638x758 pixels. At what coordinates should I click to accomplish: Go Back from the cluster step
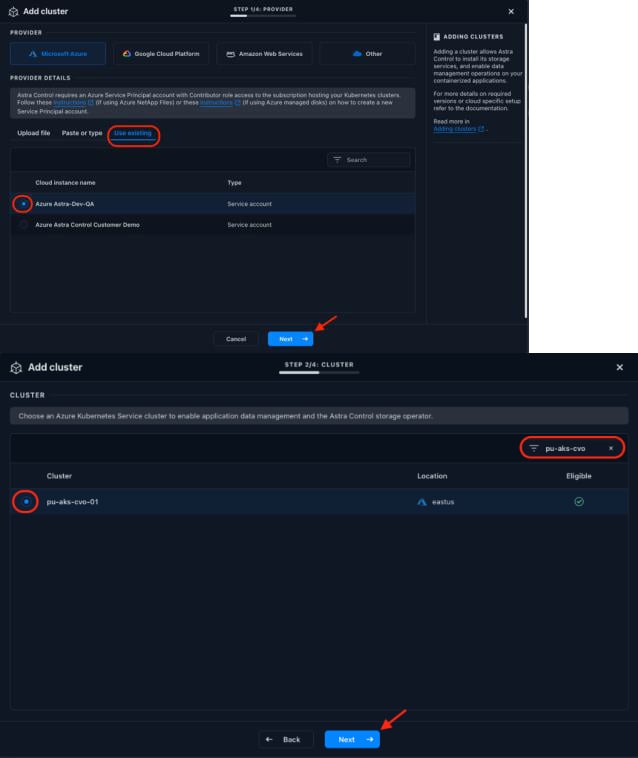[x=284, y=739]
